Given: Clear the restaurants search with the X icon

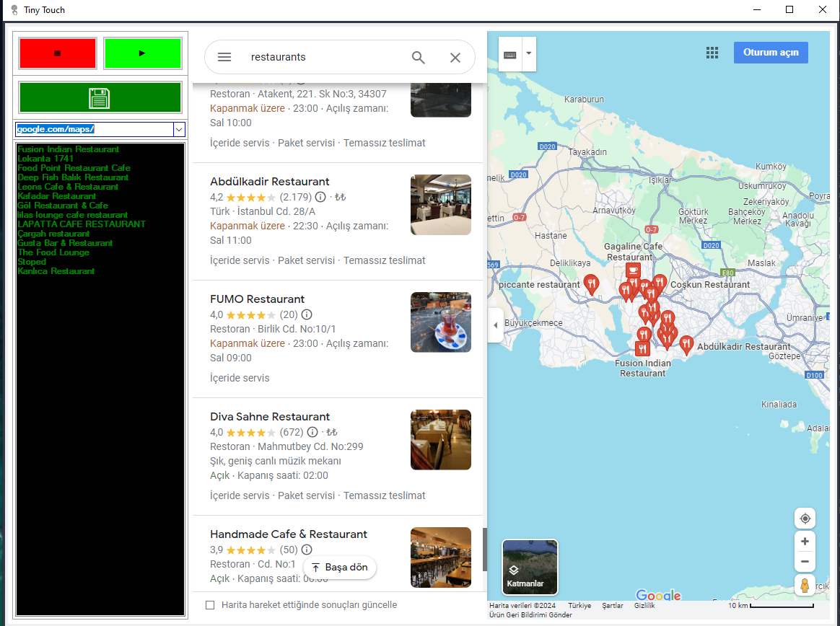Looking at the screenshot, I should [x=455, y=57].
